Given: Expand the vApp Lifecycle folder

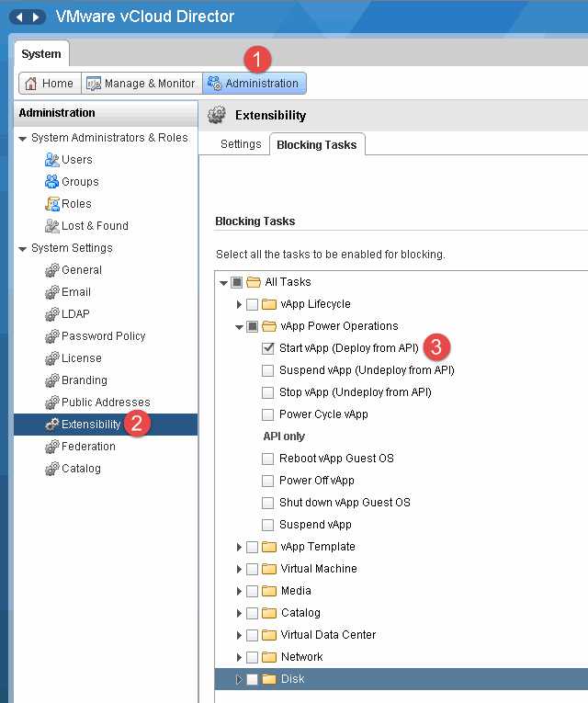Looking at the screenshot, I should pyautogui.click(x=239, y=304).
